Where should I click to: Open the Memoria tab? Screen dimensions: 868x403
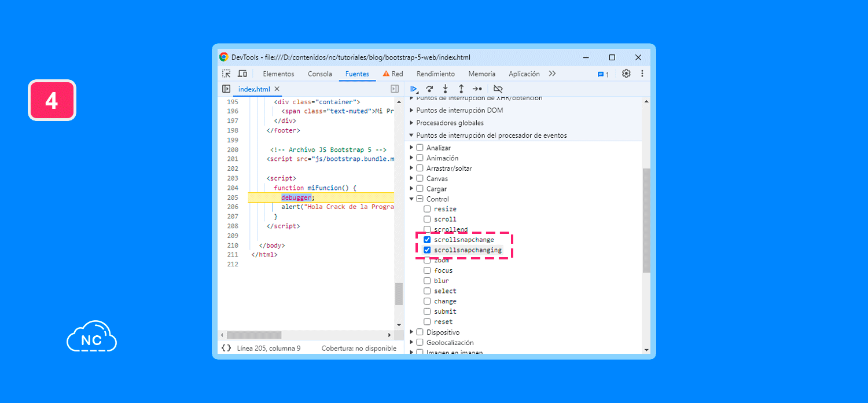(x=482, y=74)
